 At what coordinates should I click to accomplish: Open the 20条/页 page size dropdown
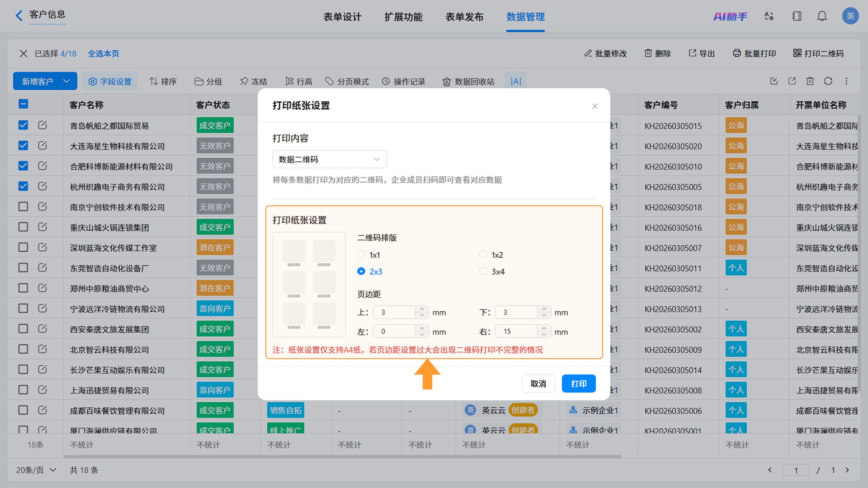coord(36,470)
